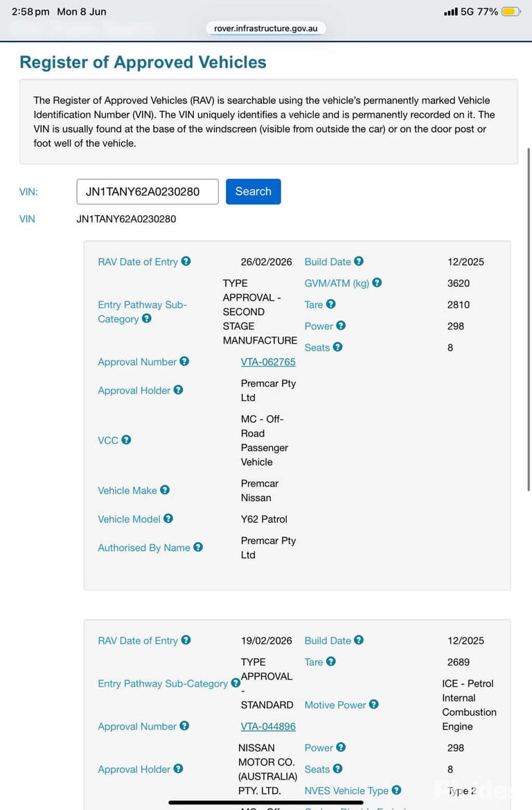Open approval link VTA-062765
This screenshot has height=810, width=532.
point(268,362)
